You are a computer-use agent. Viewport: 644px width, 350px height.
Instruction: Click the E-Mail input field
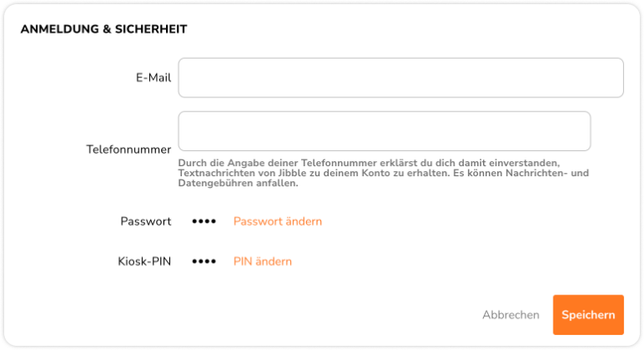click(401, 78)
